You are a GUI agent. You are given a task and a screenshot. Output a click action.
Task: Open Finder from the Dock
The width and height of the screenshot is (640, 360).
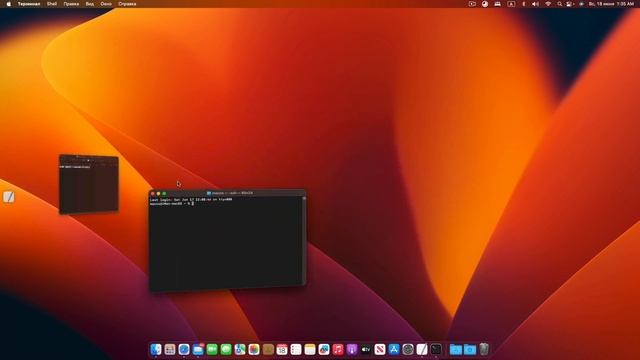pyautogui.click(x=156, y=349)
